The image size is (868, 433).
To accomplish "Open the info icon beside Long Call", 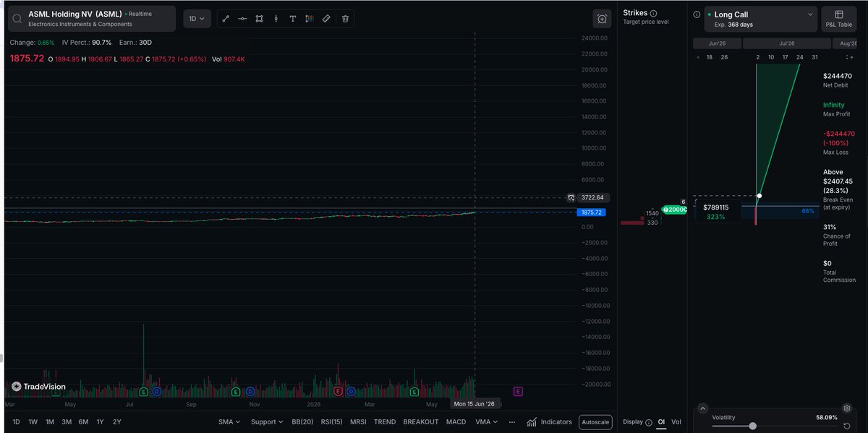I will coord(697,14).
